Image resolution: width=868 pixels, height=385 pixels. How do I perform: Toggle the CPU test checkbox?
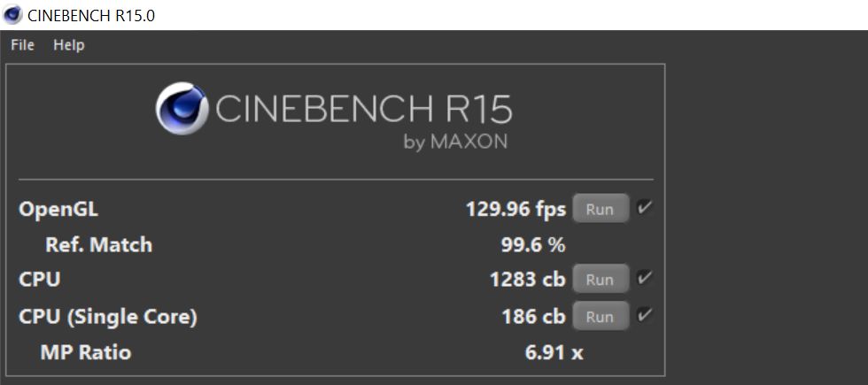click(645, 278)
